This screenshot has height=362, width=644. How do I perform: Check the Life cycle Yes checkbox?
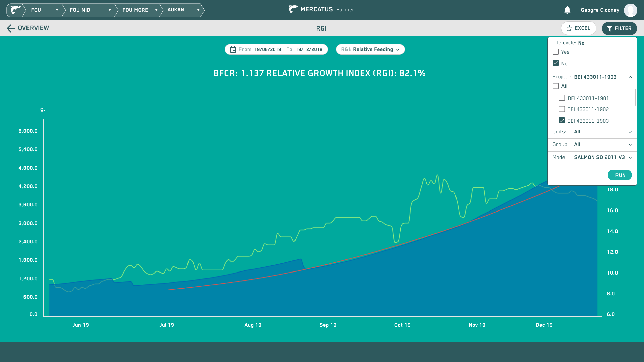[556, 52]
